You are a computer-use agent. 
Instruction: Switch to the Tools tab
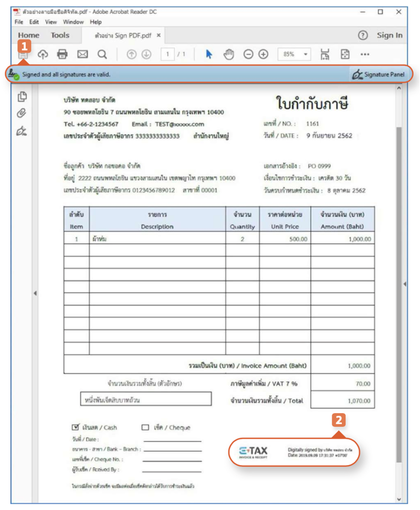coord(60,35)
